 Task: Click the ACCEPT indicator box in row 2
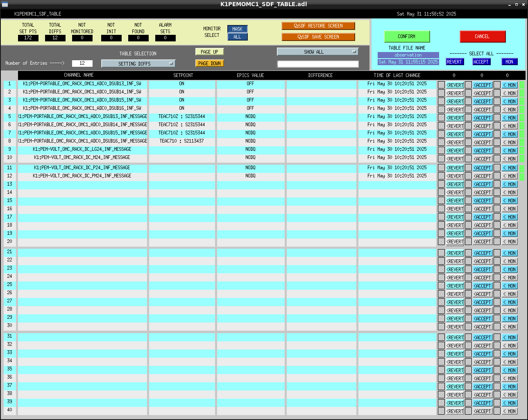[468, 93]
